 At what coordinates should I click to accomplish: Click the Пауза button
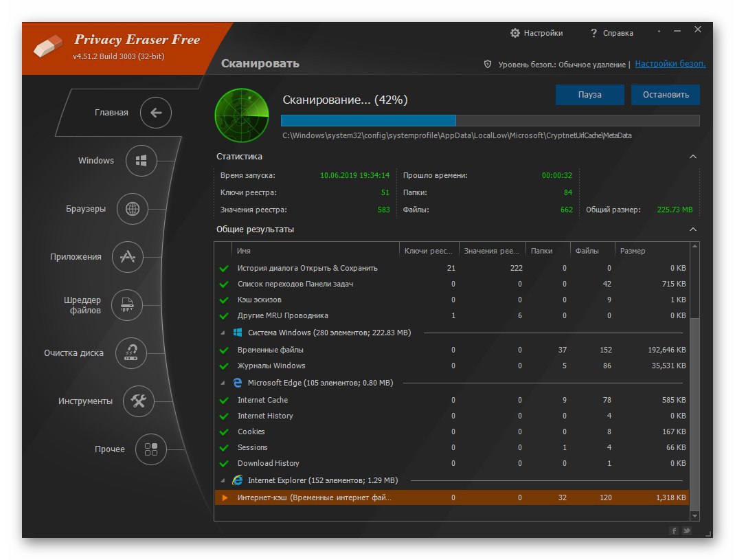[589, 95]
